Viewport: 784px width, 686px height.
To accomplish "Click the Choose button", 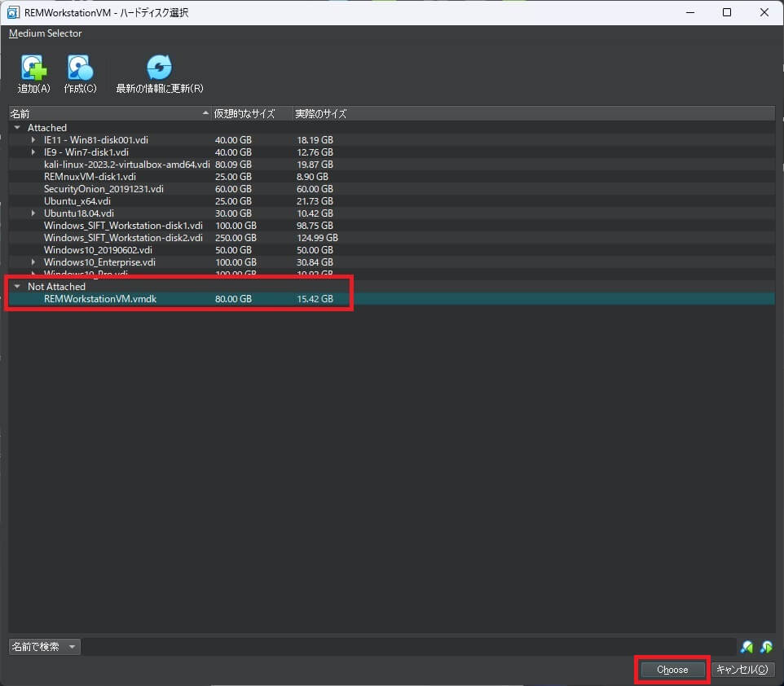I will coord(672,670).
